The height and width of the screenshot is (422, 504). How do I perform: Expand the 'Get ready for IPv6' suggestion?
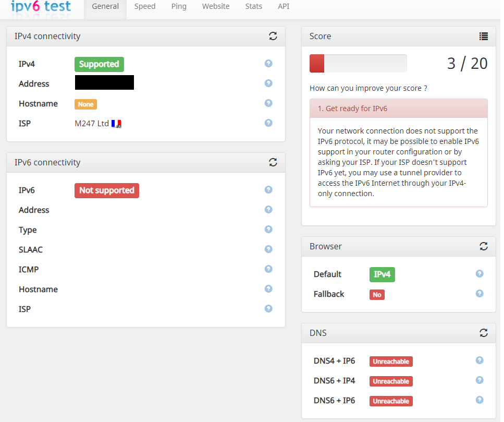click(398, 108)
